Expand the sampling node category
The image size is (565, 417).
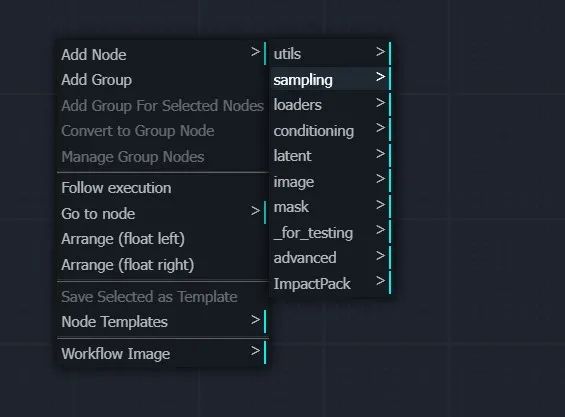tap(332, 79)
